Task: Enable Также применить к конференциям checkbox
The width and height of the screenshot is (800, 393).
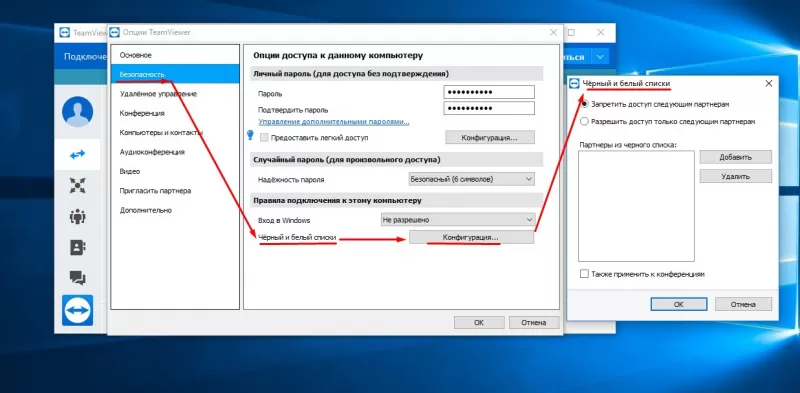Action: 584,274
